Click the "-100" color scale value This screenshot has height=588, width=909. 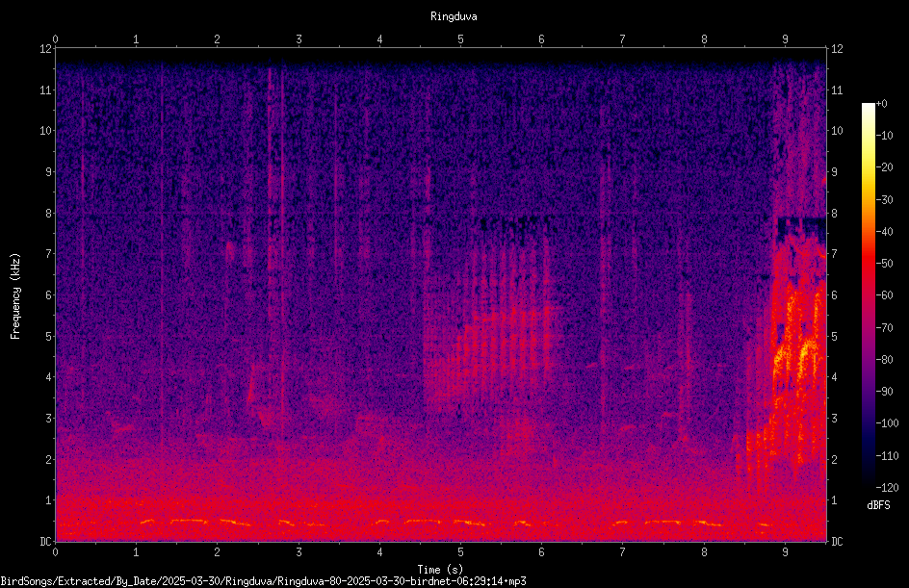[x=887, y=423]
